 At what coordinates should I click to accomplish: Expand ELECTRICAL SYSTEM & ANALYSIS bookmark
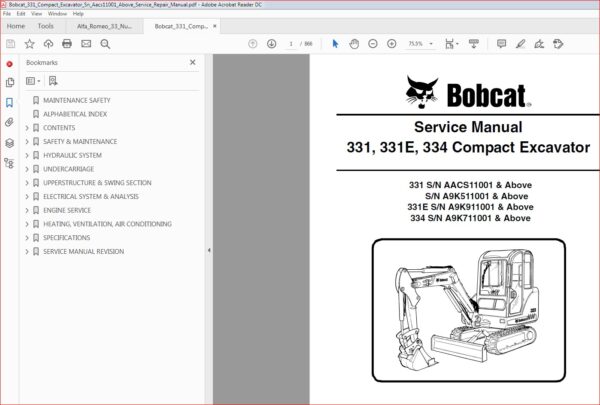[x=27, y=197]
